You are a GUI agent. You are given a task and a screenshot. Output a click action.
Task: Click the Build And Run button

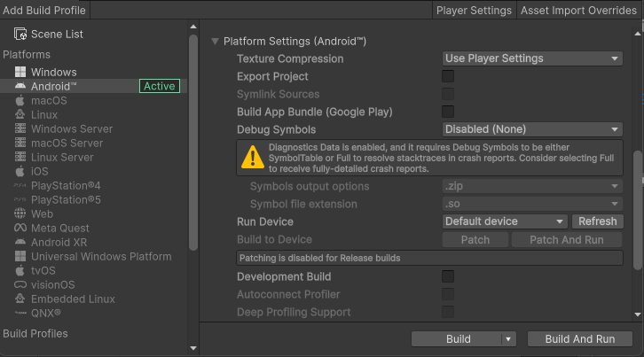[x=579, y=339]
